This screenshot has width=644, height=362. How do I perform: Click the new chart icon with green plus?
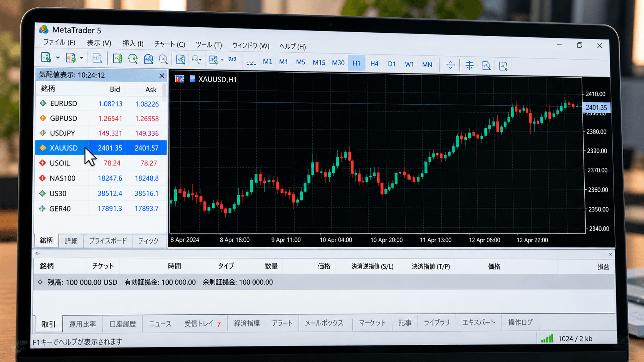46,58
